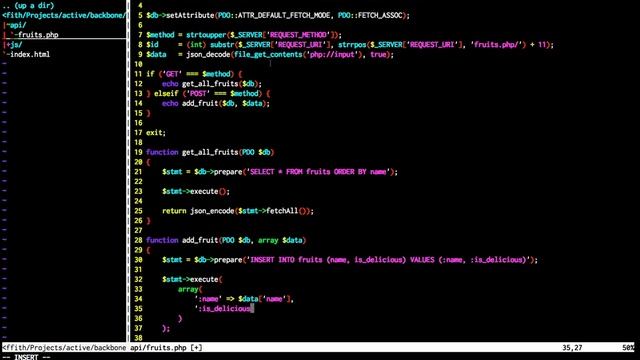The height and width of the screenshot is (360, 640).
Task: Click ':is_delicious text on line 35
Action: (222, 309)
